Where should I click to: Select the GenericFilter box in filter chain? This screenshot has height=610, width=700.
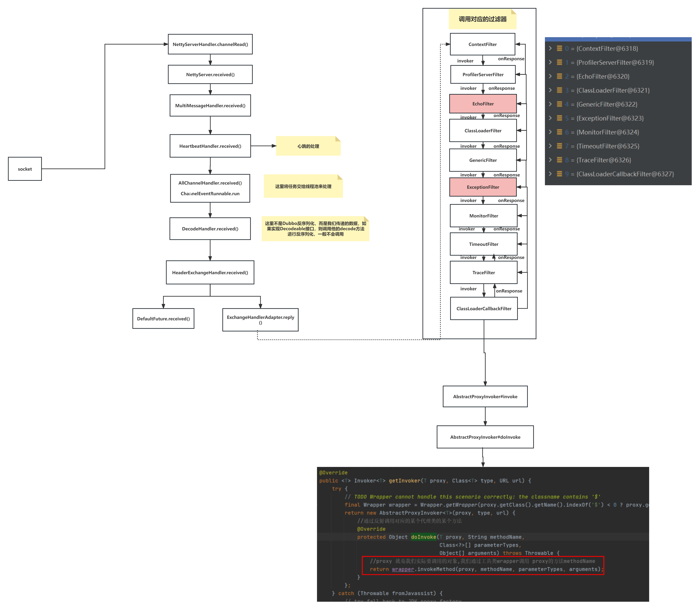[x=483, y=160]
